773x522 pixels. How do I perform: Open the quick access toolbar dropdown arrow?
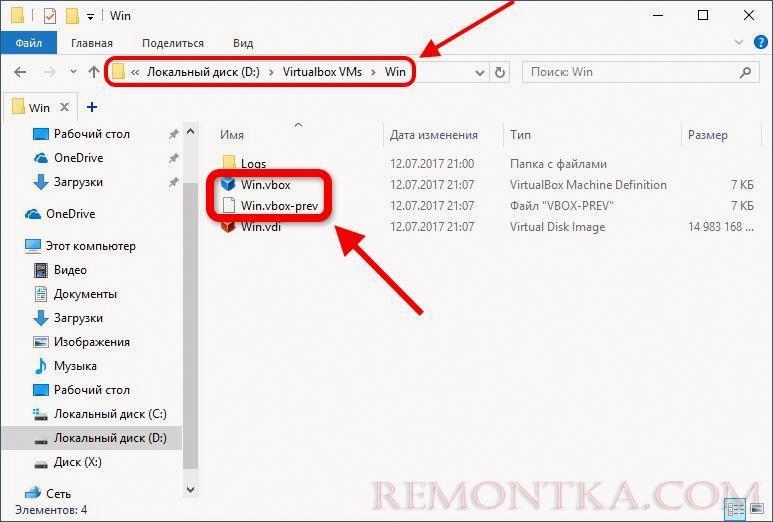tap(90, 17)
